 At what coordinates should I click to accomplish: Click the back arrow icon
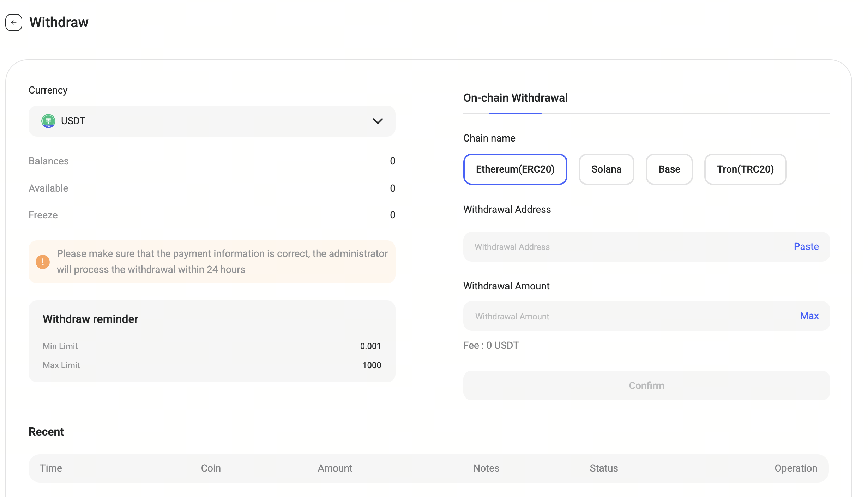point(14,23)
